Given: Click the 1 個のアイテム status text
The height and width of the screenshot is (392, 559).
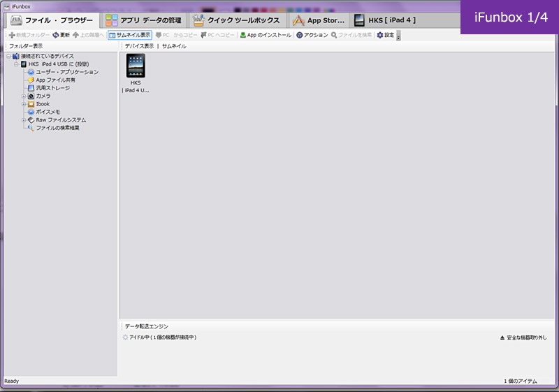Looking at the screenshot, I should click(520, 382).
